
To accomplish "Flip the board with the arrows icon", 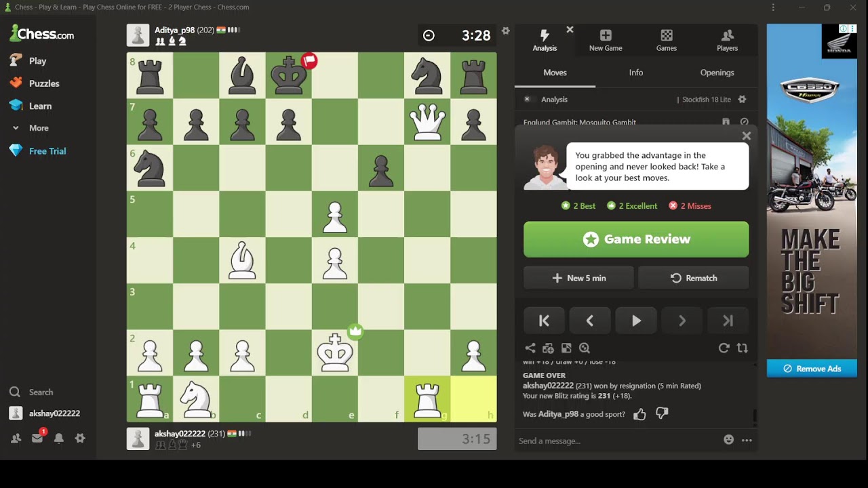I will pyautogui.click(x=743, y=348).
